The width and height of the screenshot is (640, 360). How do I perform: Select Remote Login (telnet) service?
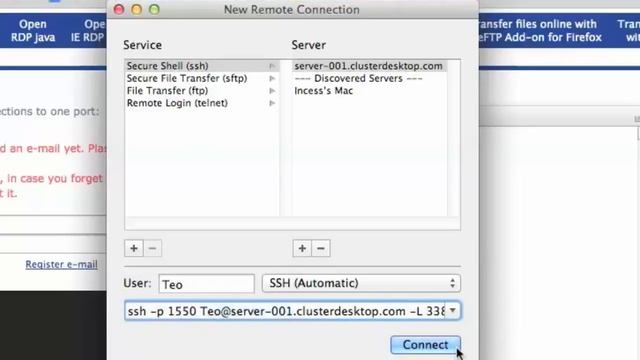click(202, 103)
